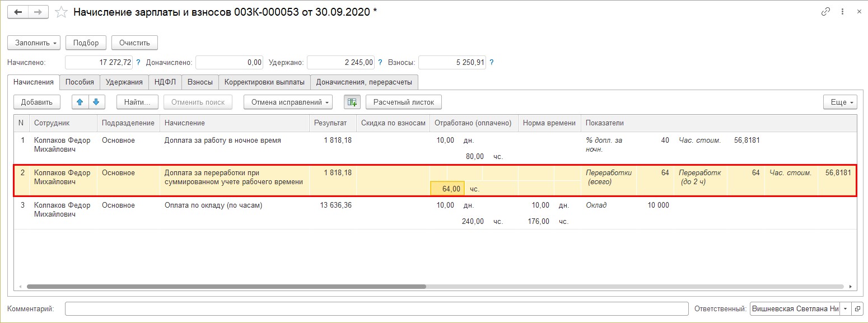
Task: Select the Оплата по окладу (по часам) cell
Action: (x=234, y=213)
